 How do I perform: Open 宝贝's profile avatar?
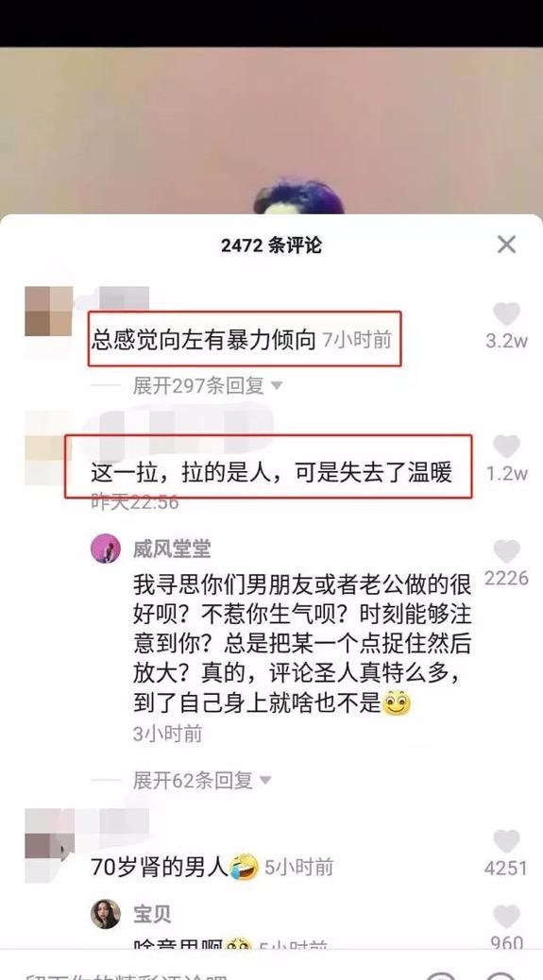[106, 914]
